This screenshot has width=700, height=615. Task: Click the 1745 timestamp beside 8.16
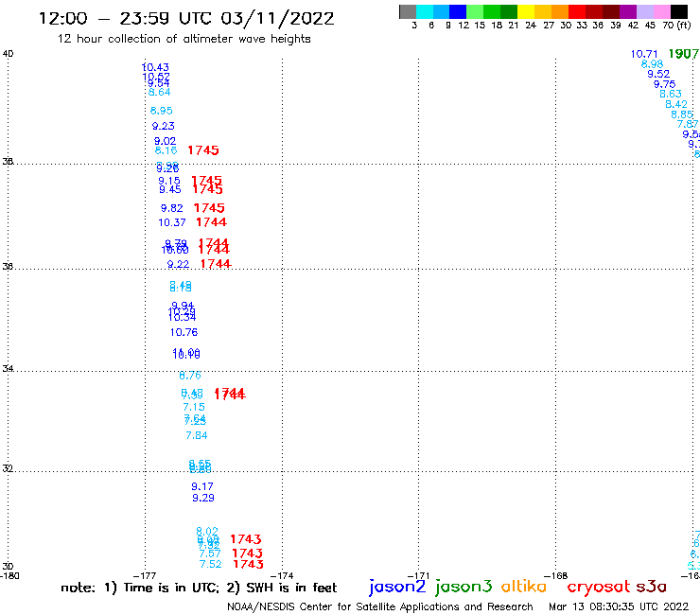coord(203,150)
